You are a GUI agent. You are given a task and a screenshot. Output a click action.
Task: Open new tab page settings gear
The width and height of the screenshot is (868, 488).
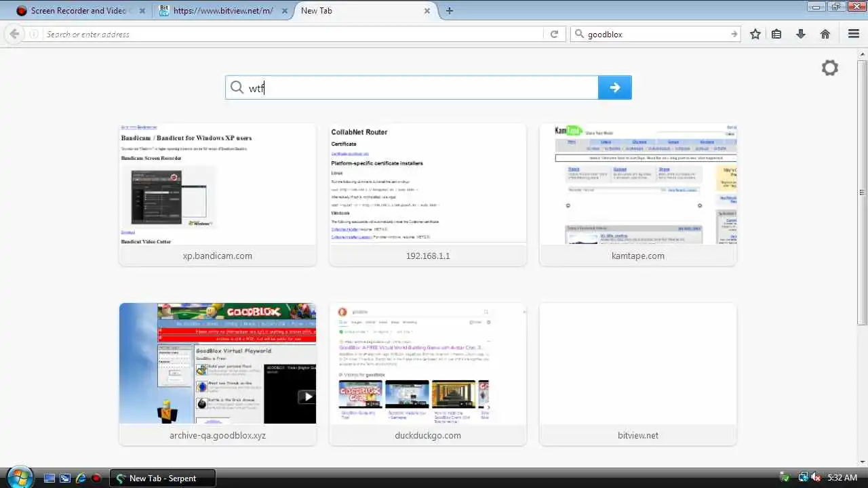(x=829, y=68)
